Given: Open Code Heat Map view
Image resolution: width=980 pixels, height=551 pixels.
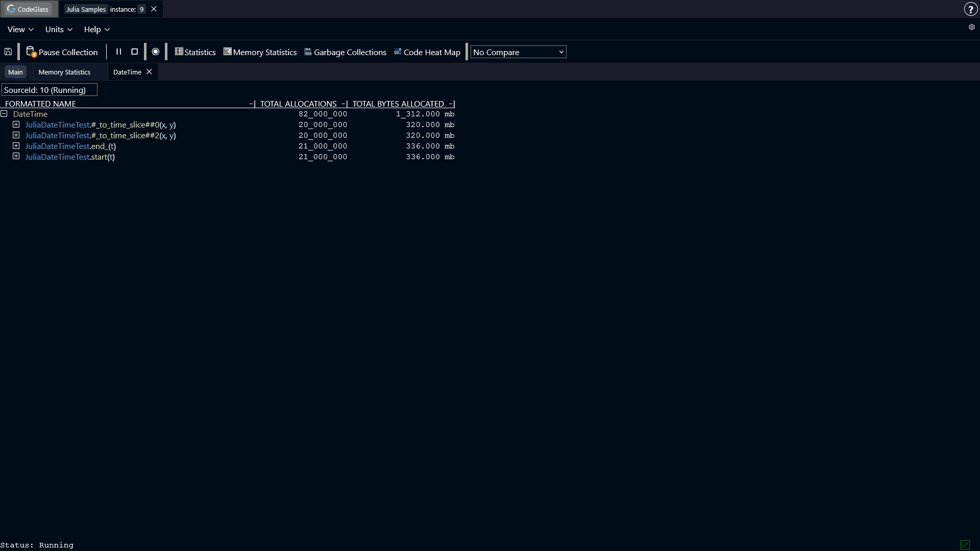Looking at the screenshot, I should pos(427,52).
